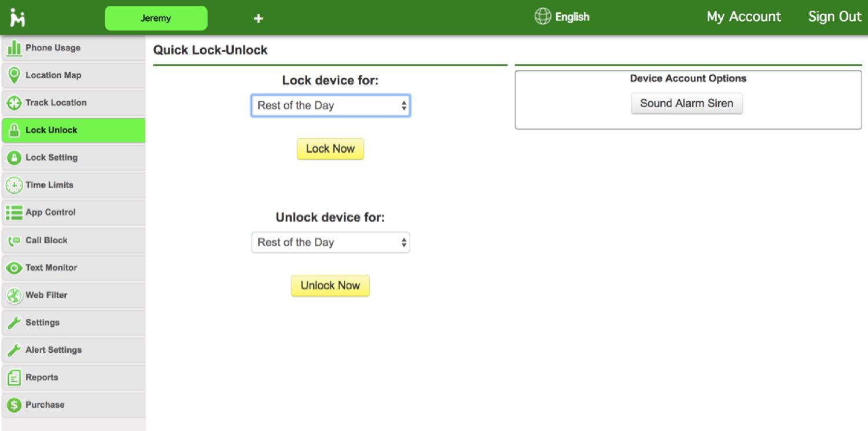Open the Unlock device duration dropdown
The height and width of the screenshot is (431, 868).
[x=330, y=242]
